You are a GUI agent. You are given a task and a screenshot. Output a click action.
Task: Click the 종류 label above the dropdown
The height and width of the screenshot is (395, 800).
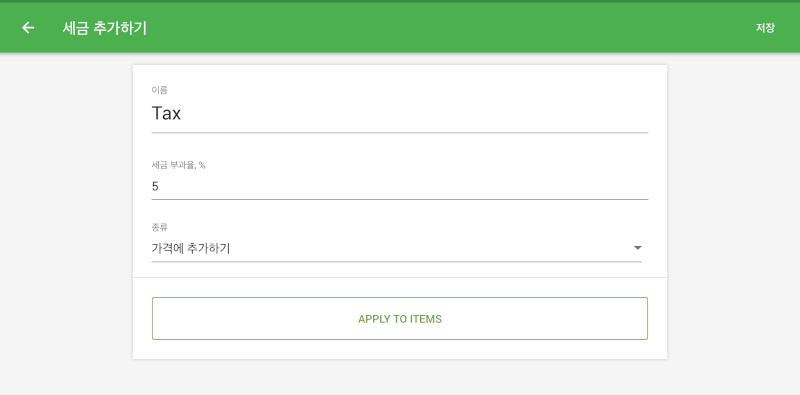[x=160, y=227]
